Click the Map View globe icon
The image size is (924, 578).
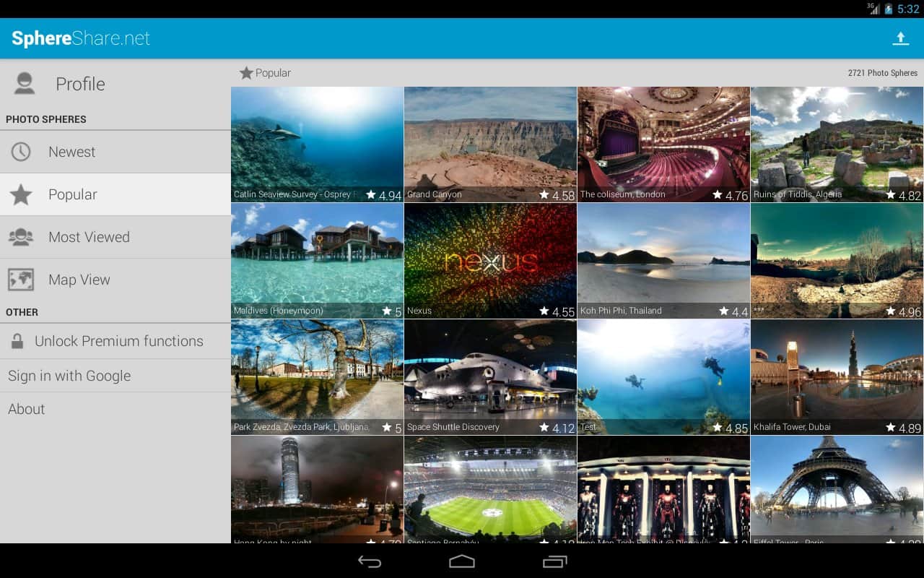[x=21, y=280]
